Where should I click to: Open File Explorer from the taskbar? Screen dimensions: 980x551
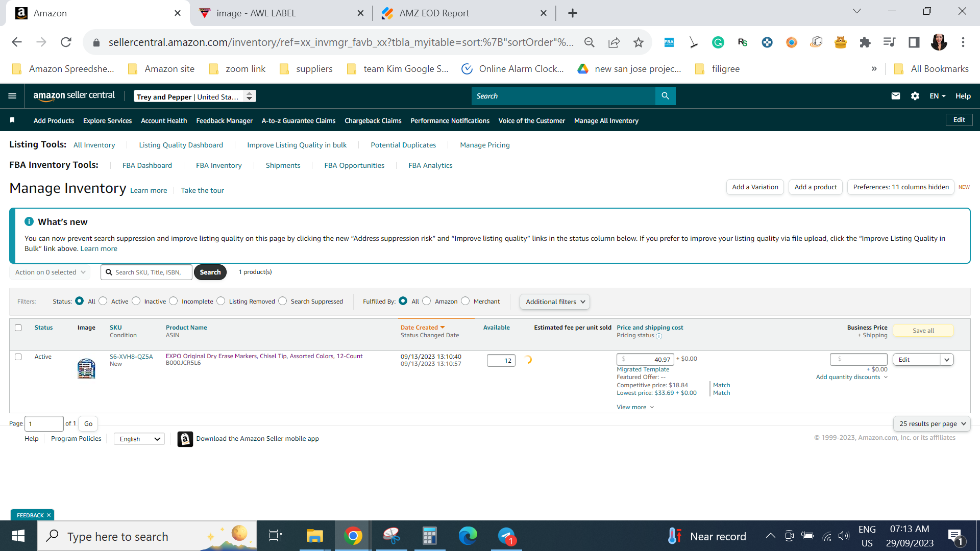[315, 536]
